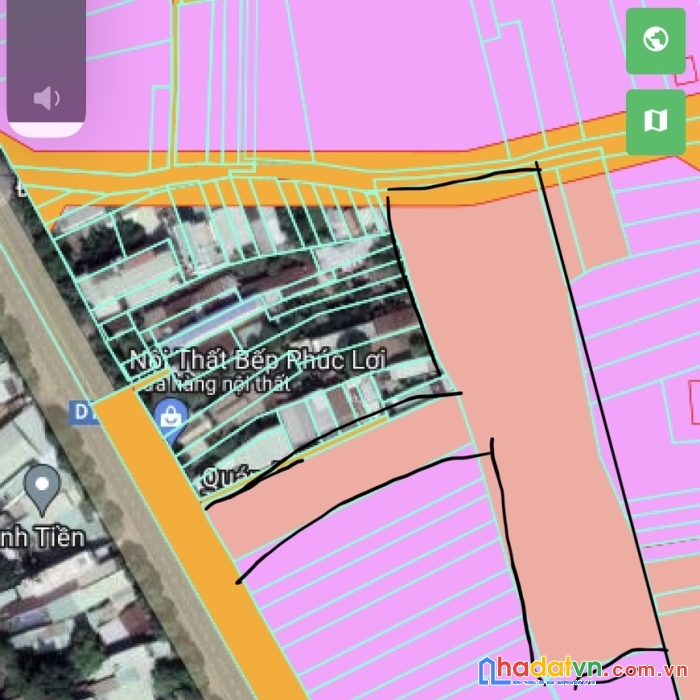
Task: Click the green globe layer button
Action: [x=655, y=41]
